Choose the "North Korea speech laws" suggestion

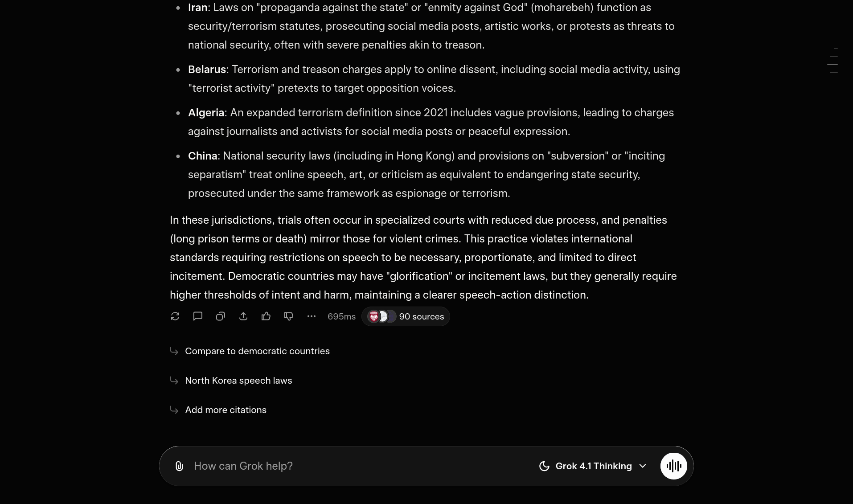coord(238,381)
